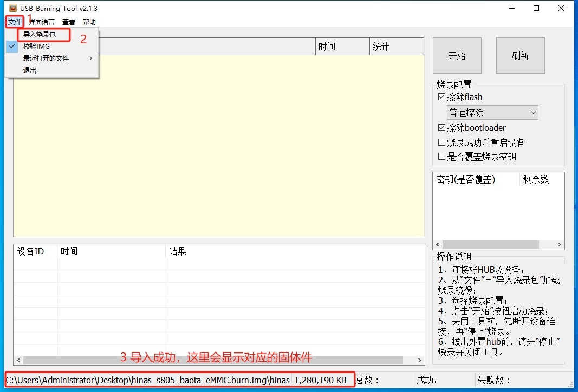Image resolution: width=578 pixels, height=392 pixels.
Task: Minimize the USB_Burning_Tool window
Action: pos(512,8)
